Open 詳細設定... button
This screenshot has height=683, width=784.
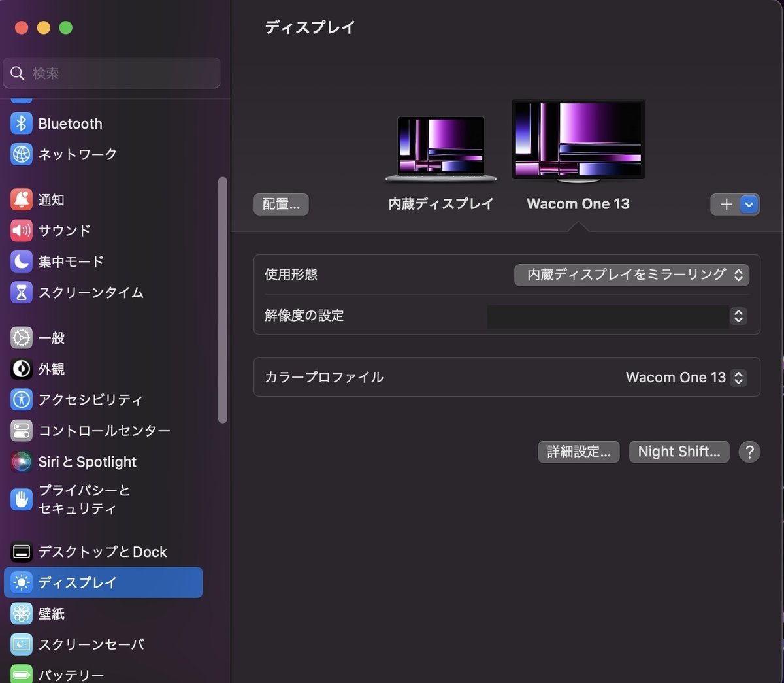(x=579, y=452)
